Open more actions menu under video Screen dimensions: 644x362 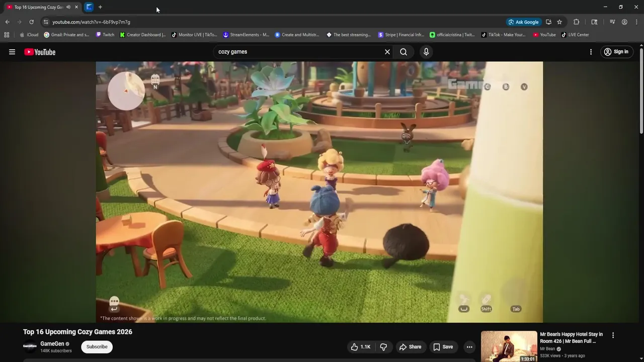[469, 347]
